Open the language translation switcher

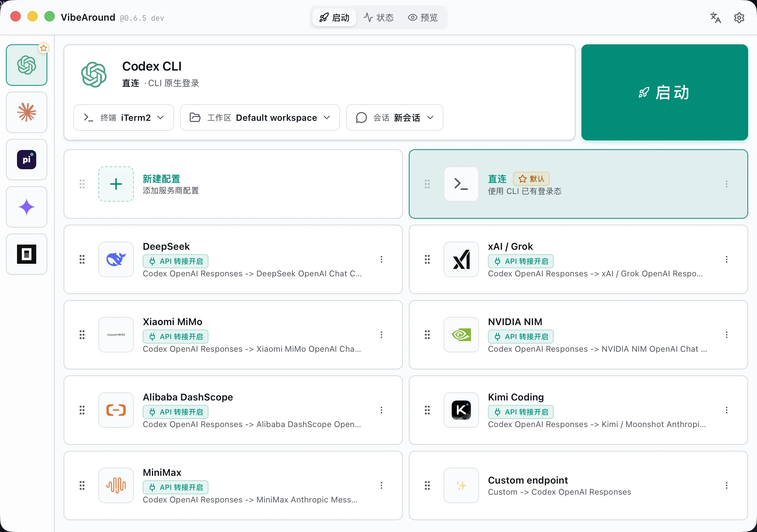(x=716, y=18)
